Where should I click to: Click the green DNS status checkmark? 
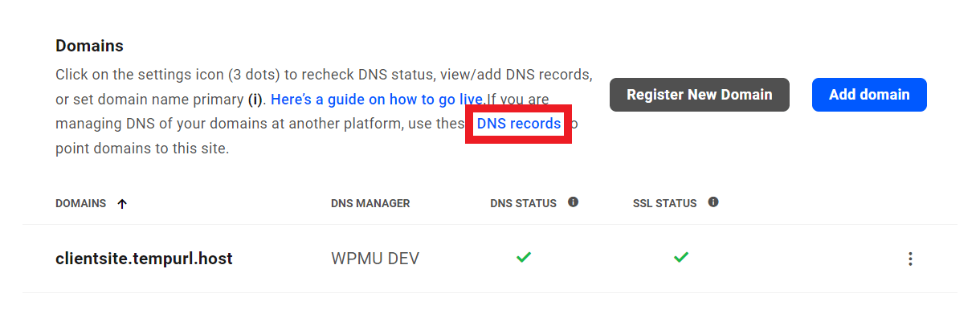pos(524,258)
